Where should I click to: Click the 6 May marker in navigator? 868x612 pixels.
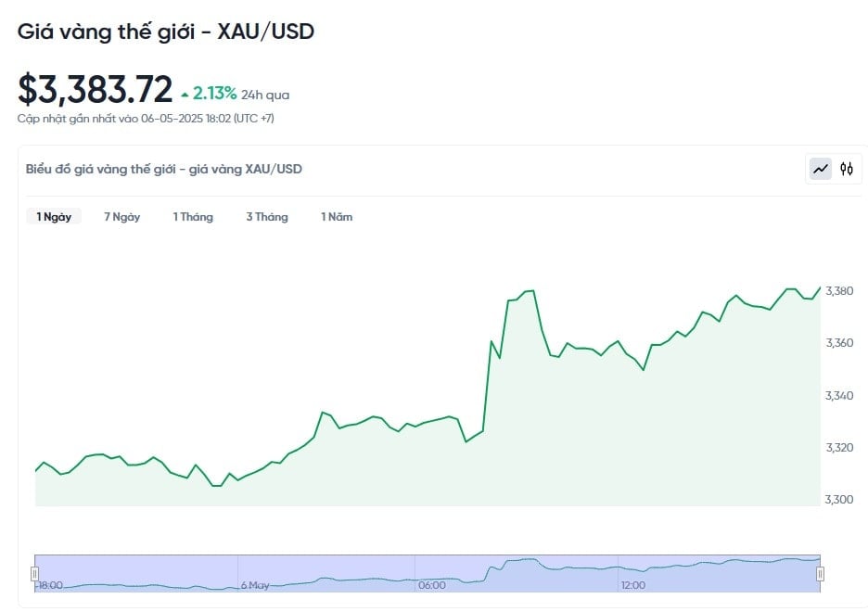255,585
